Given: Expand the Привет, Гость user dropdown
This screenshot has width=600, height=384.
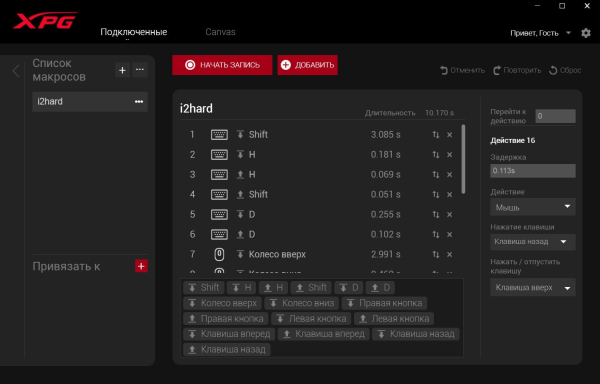Looking at the screenshot, I should (x=569, y=33).
